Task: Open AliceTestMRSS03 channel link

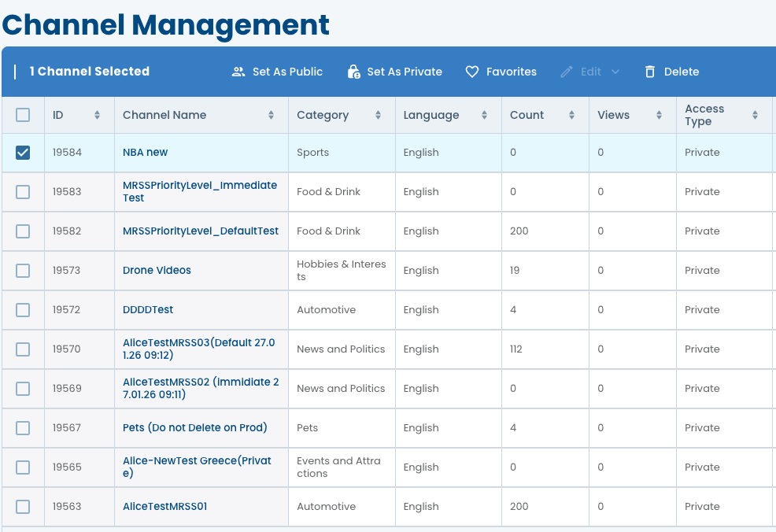Action: (199, 349)
